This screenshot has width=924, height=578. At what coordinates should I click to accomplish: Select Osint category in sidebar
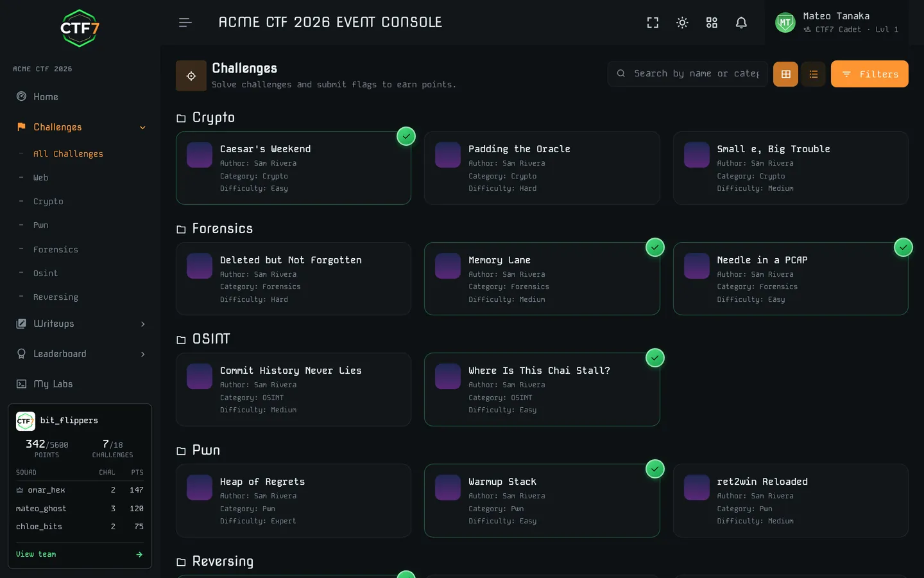[x=46, y=273]
